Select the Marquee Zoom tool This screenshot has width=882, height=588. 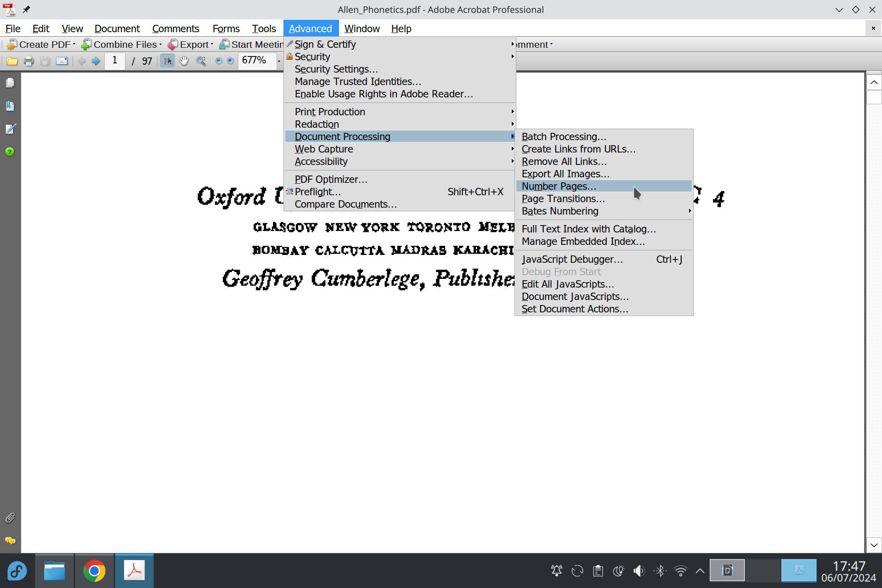coord(201,61)
